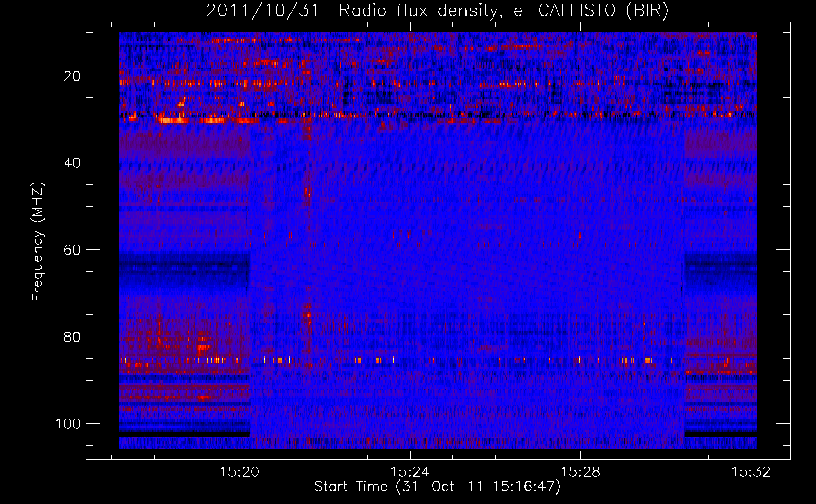Select the frequency tick label "20"
The width and height of the screenshot is (816, 504).
click(x=73, y=76)
